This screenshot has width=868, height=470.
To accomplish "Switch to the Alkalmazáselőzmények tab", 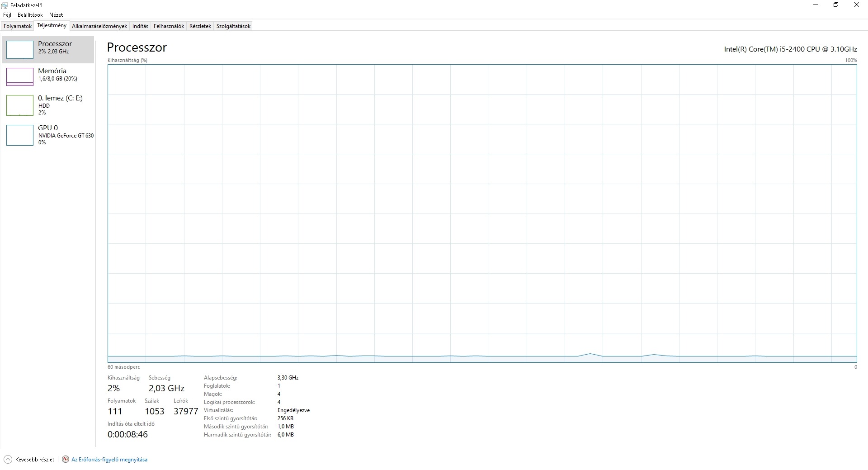I will (x=99, y=26).
